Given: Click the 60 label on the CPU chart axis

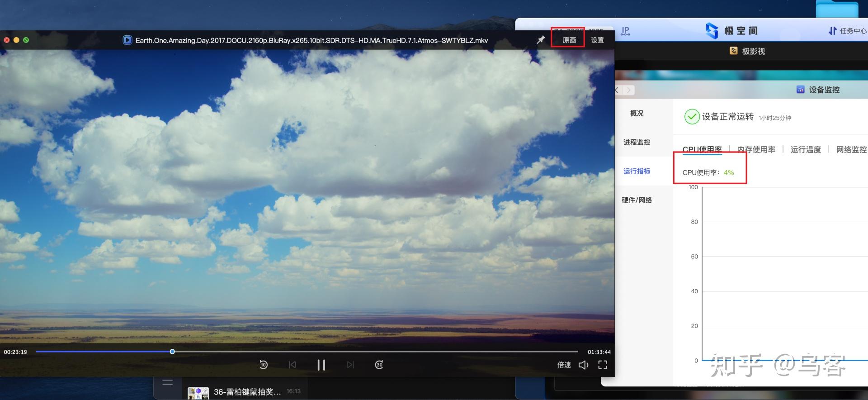Looking at the screenshot, I should (694, 257).
